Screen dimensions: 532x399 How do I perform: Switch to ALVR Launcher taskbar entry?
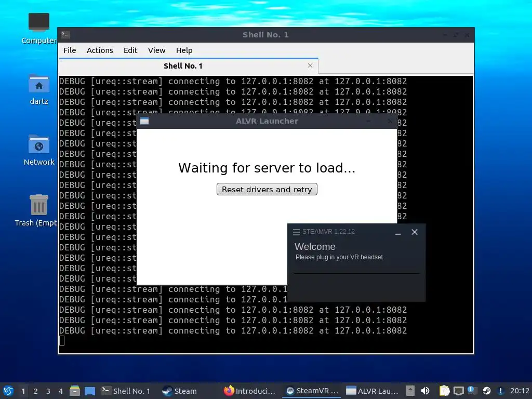[x=372, y=391]
